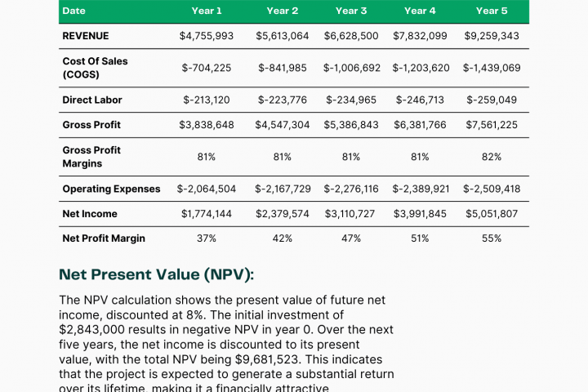Select the Gross Profit row label
Image resolution: width=588 pixels, height=392 pixels.
[91, 125]
